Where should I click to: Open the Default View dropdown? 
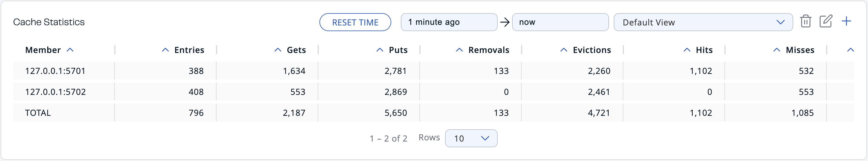coord(703,22)
